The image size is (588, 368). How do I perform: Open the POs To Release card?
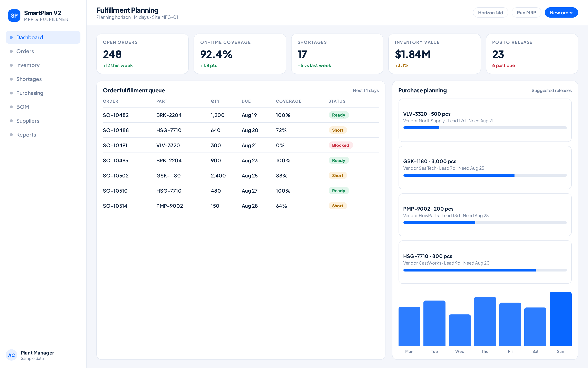tap(532, 54)
